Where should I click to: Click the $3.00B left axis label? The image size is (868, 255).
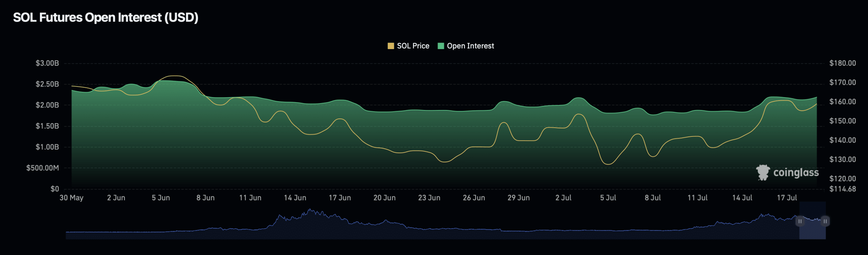[x=47, y=63]
